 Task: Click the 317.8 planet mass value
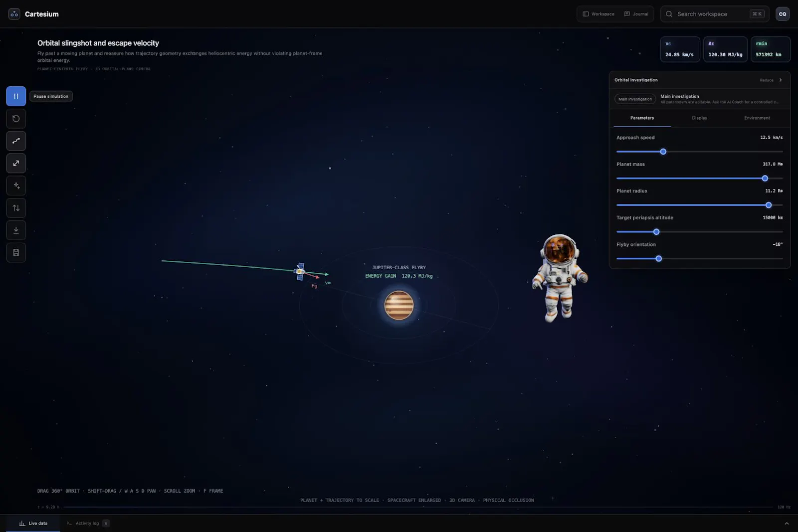point(773,165)
